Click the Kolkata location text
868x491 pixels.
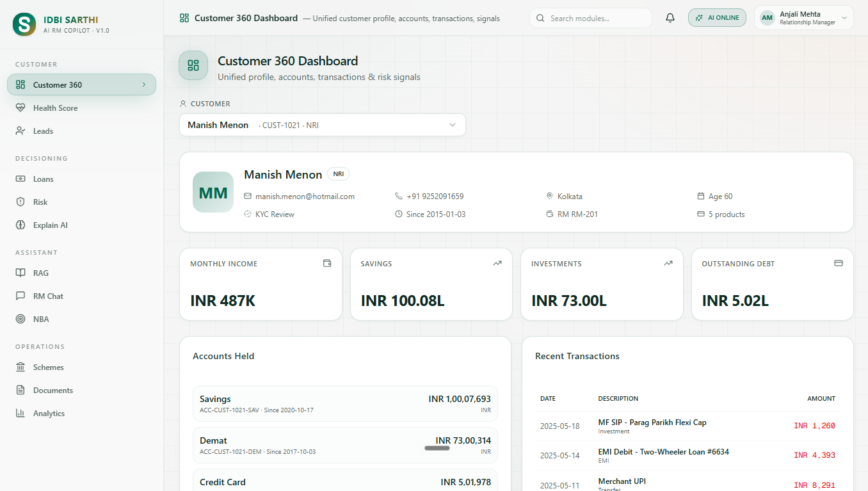pyautogui.click(x=570, y=197)
